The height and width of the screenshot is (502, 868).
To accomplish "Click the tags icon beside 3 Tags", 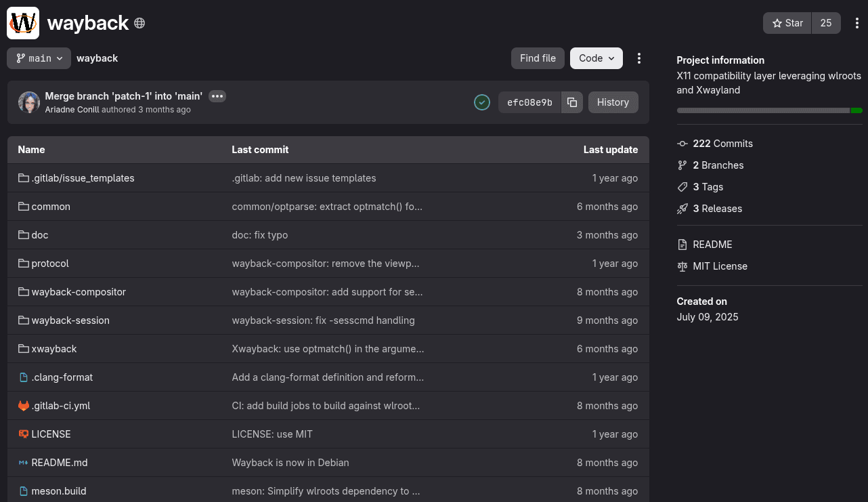I will tap(682, 187).
